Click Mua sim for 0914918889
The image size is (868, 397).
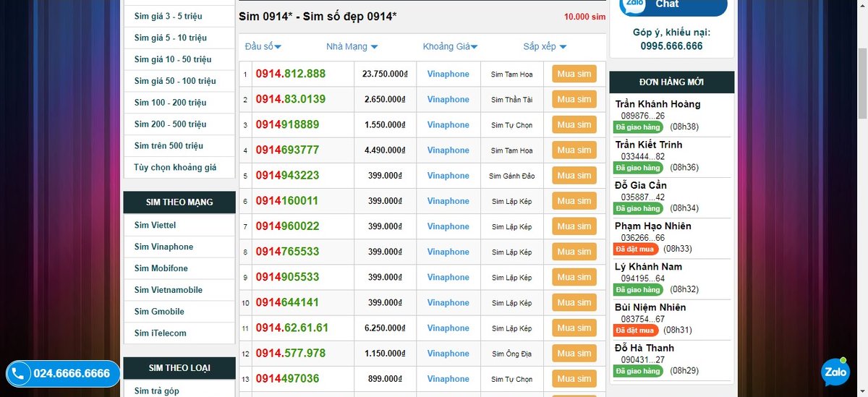[574, 124]
